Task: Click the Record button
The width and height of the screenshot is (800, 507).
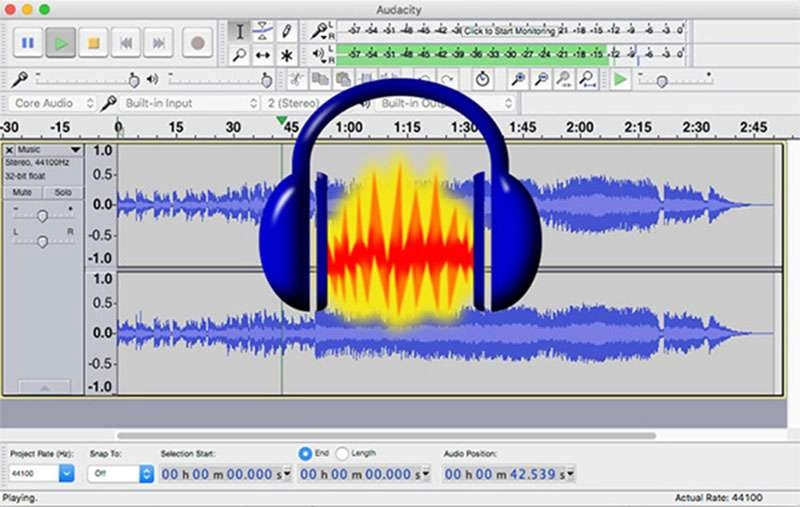Action: [197, 43]
